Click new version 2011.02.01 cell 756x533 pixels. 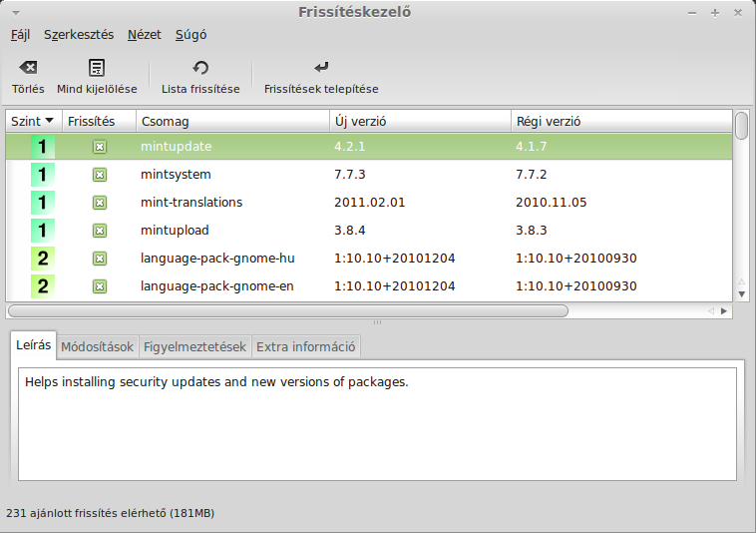(369, 203)
